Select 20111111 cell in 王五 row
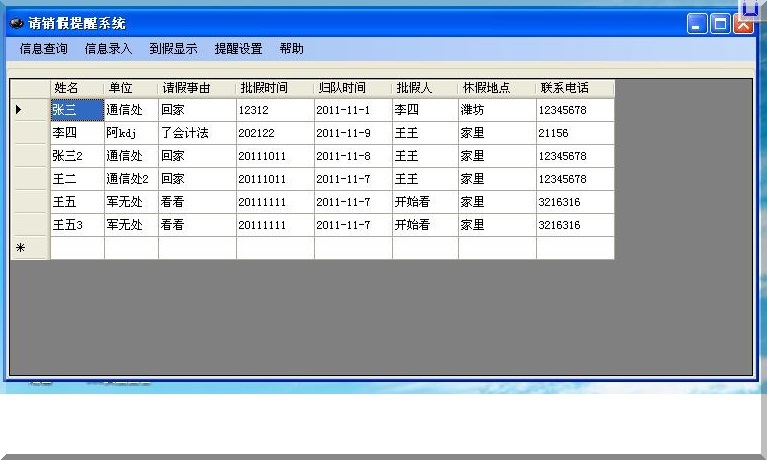This screenshot has height=460, width=767. 275,202
